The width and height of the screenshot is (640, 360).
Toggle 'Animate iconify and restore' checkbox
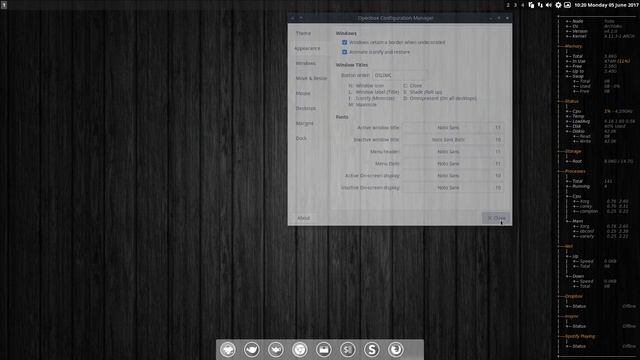pyautogui.click(x=344, y=52)
